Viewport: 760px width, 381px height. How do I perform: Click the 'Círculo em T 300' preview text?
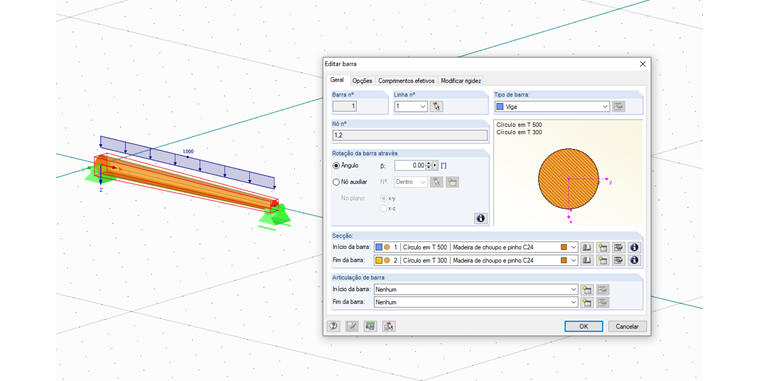click(x=519, y=132)
